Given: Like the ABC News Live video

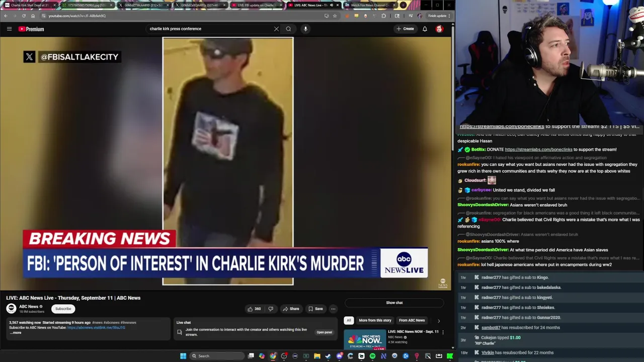Looking at the screenshot, I should coord(254,309).
